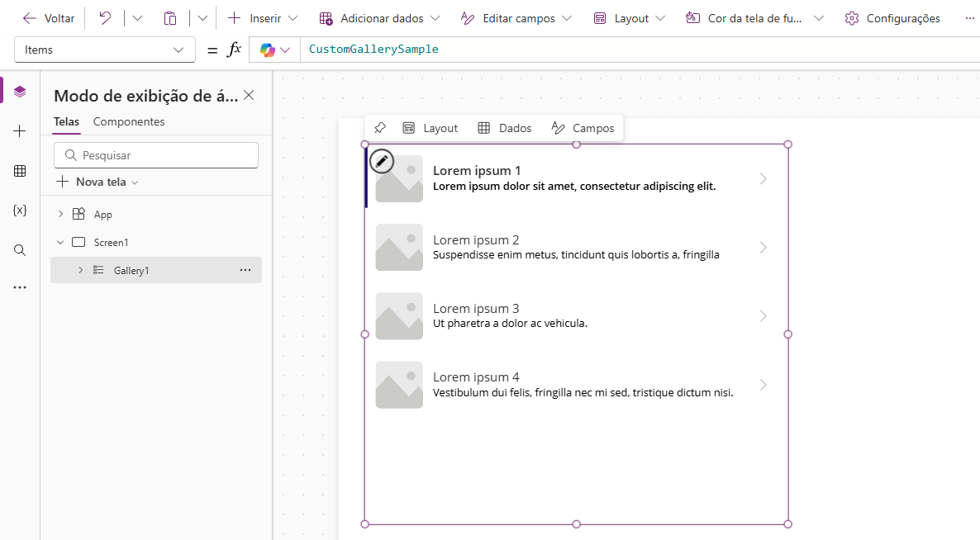Screen dimensions: 980x540
Task: Click the Nova tela button
Action: (x=97, y=182)
